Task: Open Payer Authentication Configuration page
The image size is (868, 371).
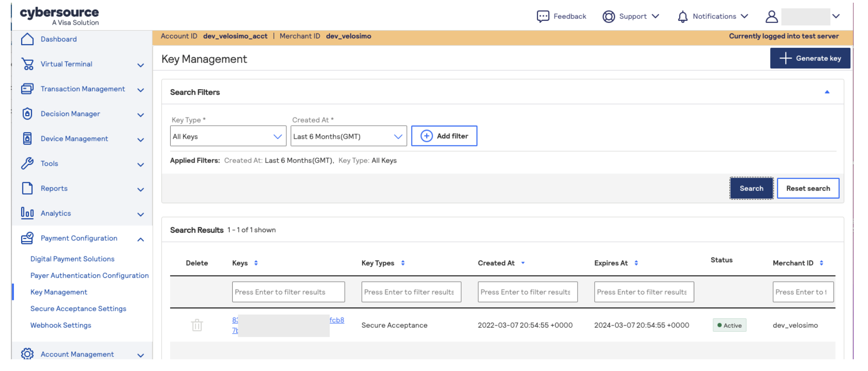Action: pos(90,276)
